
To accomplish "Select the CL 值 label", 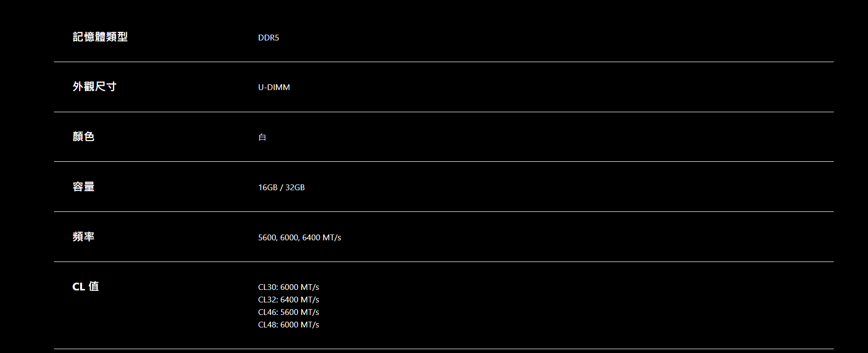I will coord(85,287).
